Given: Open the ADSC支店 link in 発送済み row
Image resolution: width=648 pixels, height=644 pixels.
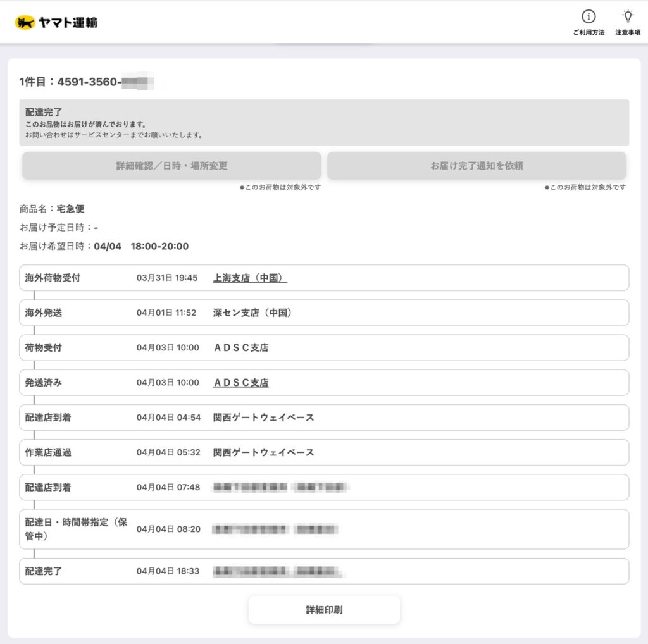Looking at the screenshot, I should click(240, 383).
